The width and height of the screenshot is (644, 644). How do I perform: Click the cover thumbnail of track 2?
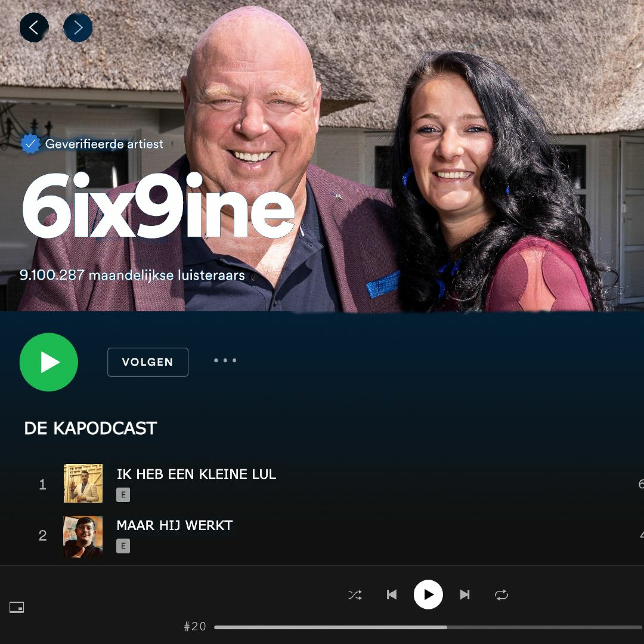click(83, 537)
